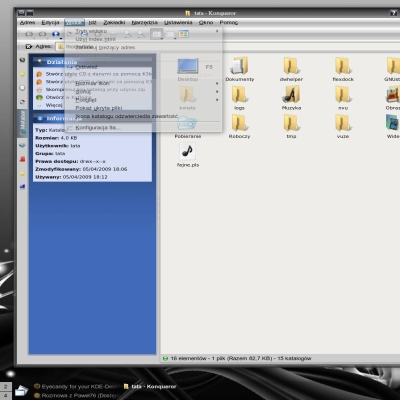Open the Metabar sidebar tab

coord(22,123)
